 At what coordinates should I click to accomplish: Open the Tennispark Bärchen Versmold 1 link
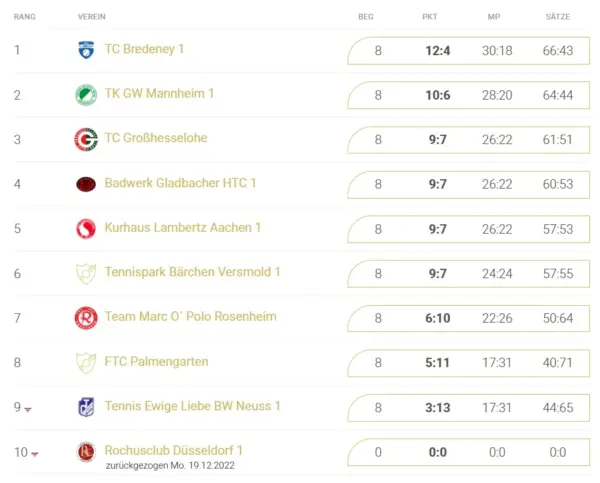[x=192, y=272]
